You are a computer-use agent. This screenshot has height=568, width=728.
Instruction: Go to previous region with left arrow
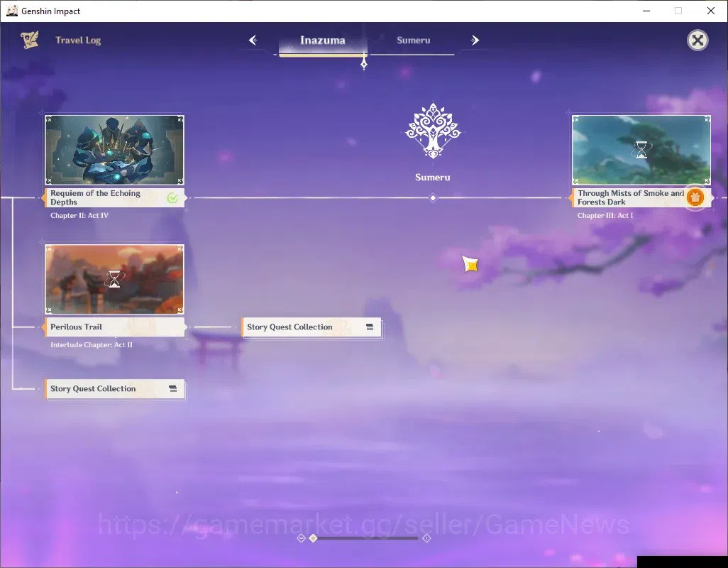[x=253, y=40]
